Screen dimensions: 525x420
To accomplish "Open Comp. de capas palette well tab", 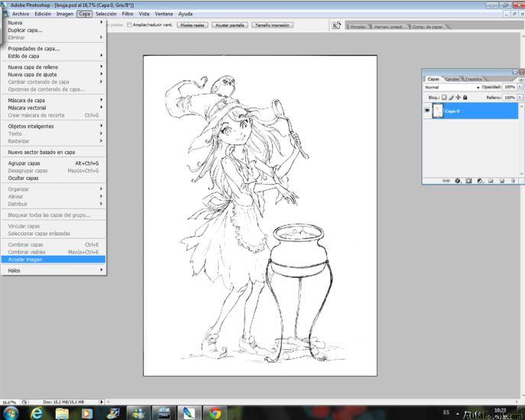I will pyautogui.click(x=428, y=27).
